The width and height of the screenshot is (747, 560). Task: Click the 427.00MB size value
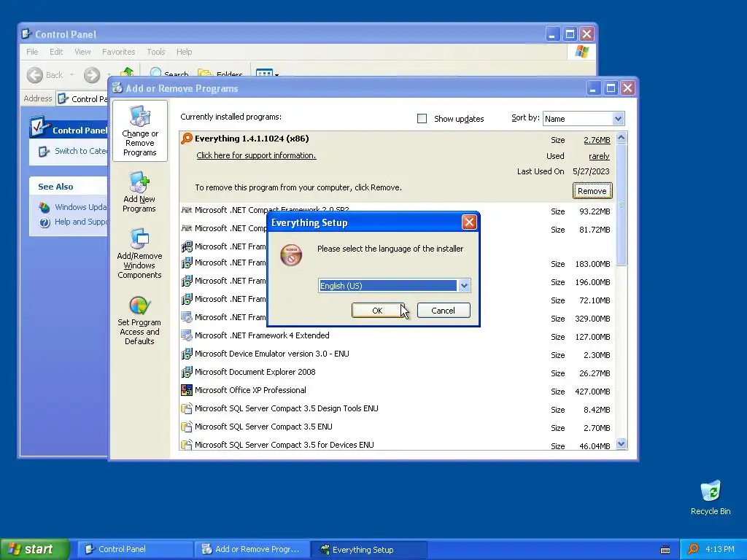point(592,392)
